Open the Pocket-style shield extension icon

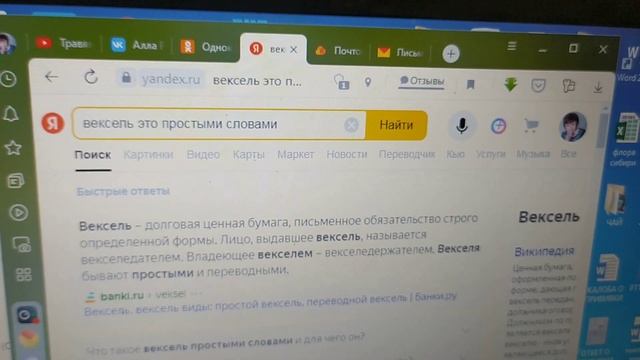pyautogui.click(x=538, y=85)
